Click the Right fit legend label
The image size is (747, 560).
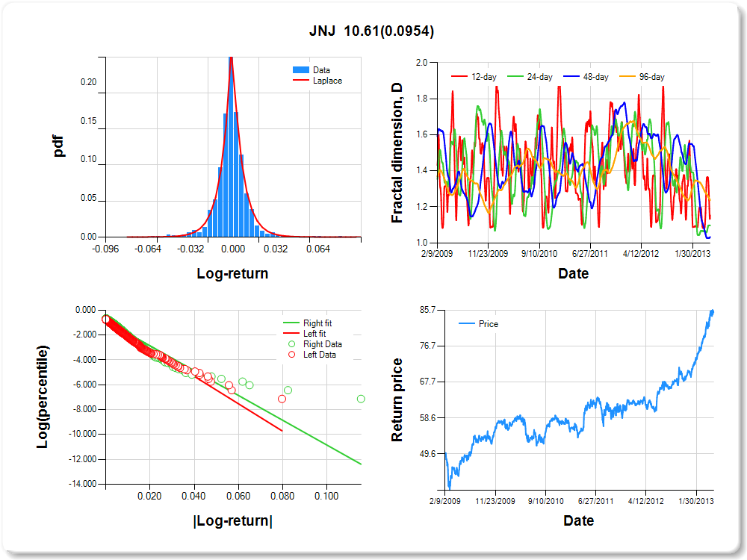pyautogui.click(x=317, y=323)
